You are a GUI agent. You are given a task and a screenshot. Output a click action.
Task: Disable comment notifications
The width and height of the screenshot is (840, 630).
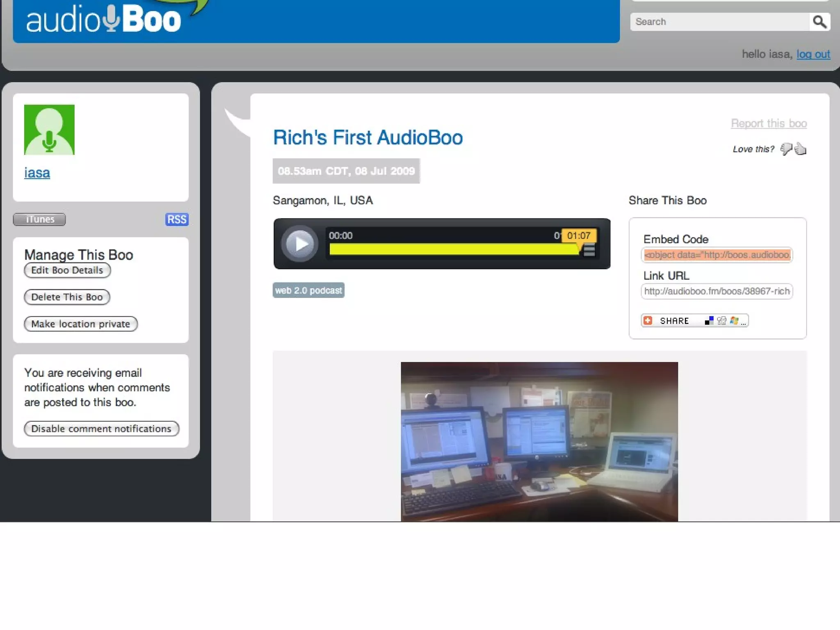pos(101,429)
